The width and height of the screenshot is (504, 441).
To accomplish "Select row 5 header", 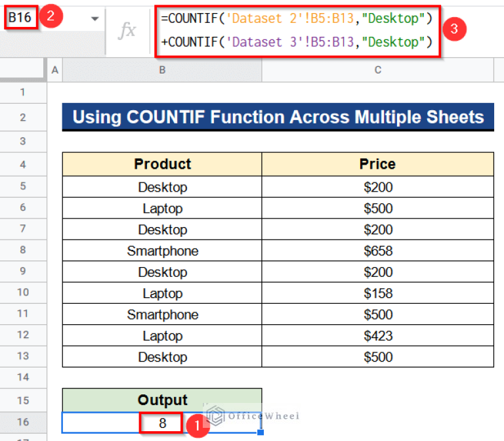I will click(23, 186).
